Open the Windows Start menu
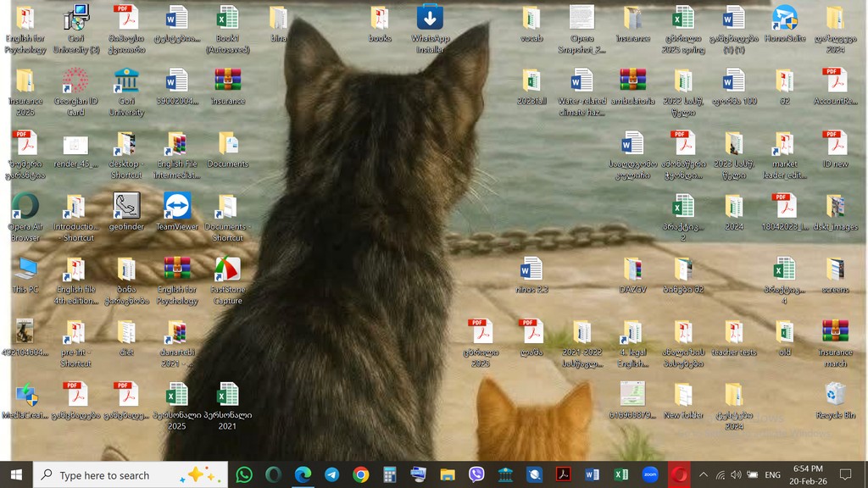The image size is (868, 488). tap(16, 474)
